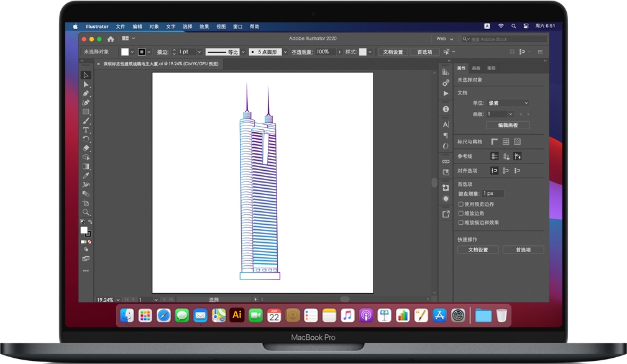Open the stroke weight dropdown
This screenshot has height=364, width=627.
(x=199, y=52)
